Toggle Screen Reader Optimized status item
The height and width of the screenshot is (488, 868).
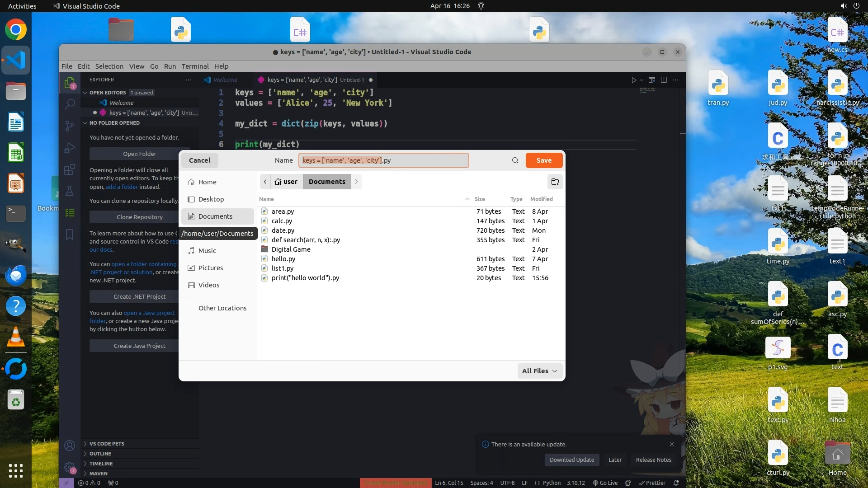coord(396,483)
